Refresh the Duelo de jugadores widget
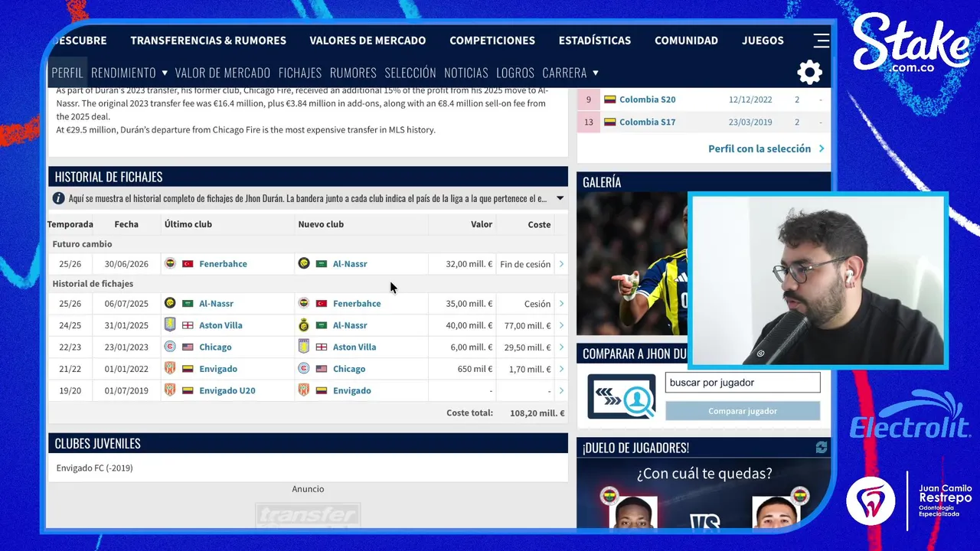 (x=822, y=448)
